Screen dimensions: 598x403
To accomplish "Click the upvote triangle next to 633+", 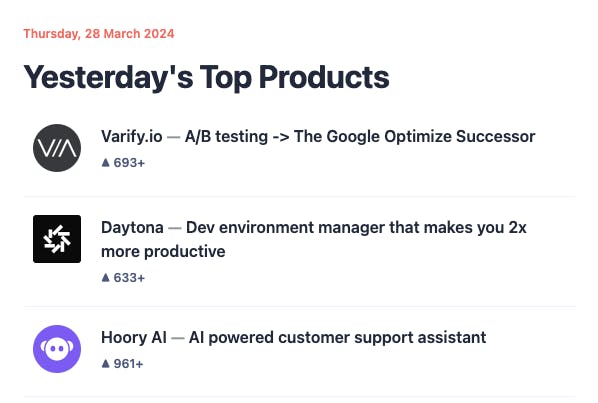I will coord(106,278).
